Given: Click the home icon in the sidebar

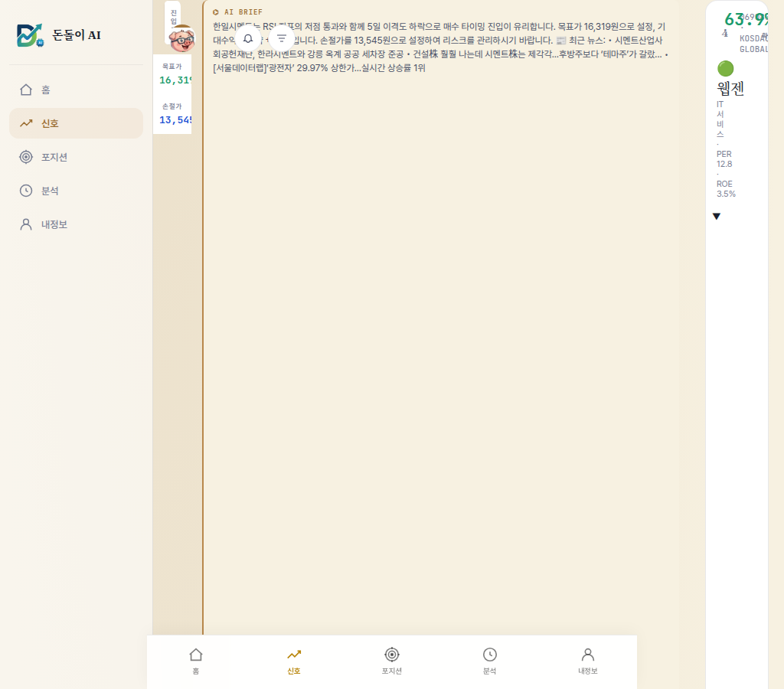Looking at the screenshot, I should click(x=26, y=90).
